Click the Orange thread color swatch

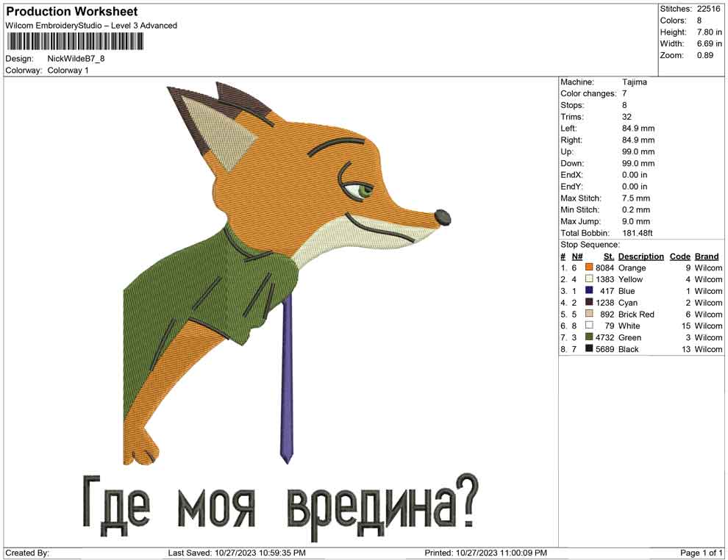pos(589,268)
